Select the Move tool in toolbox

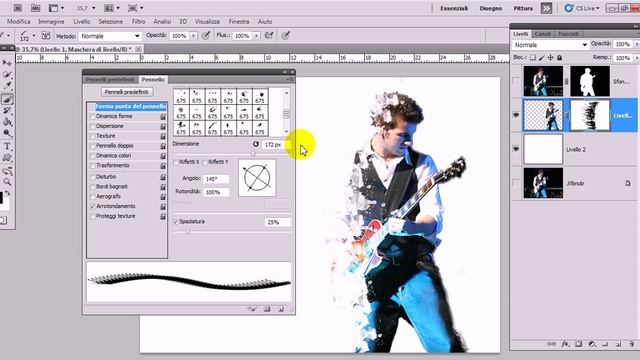coord(7,63)
